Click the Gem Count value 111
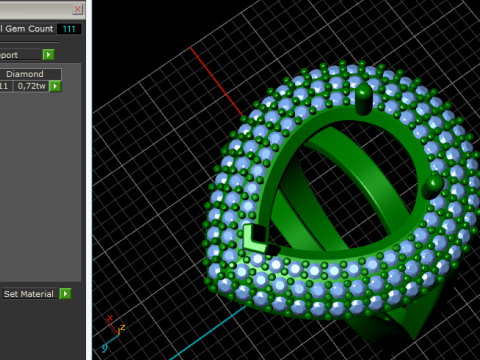 pyautogui.click(x=69, y=29)
